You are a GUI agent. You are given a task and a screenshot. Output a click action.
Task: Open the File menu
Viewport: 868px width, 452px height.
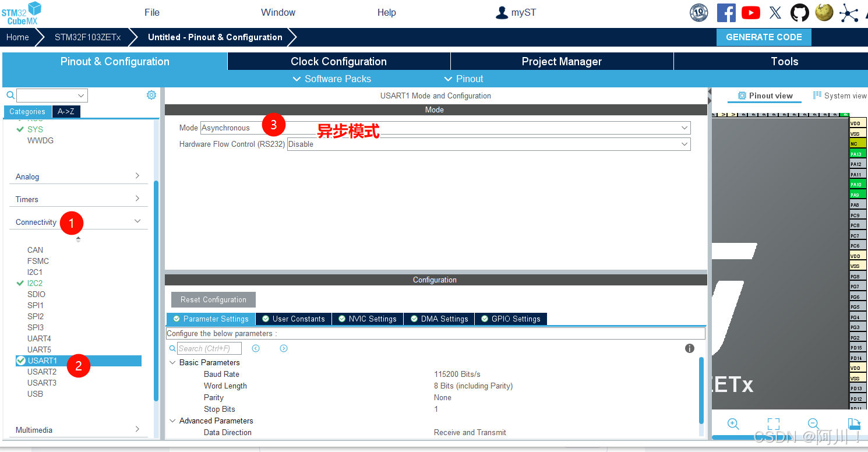pos(152,12)
